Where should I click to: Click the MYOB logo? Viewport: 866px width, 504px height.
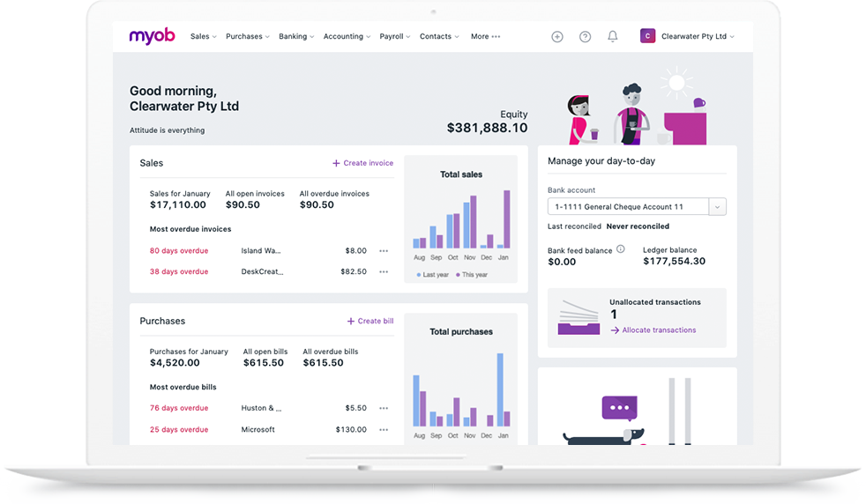pyautogui.click(x=152, y=36)
